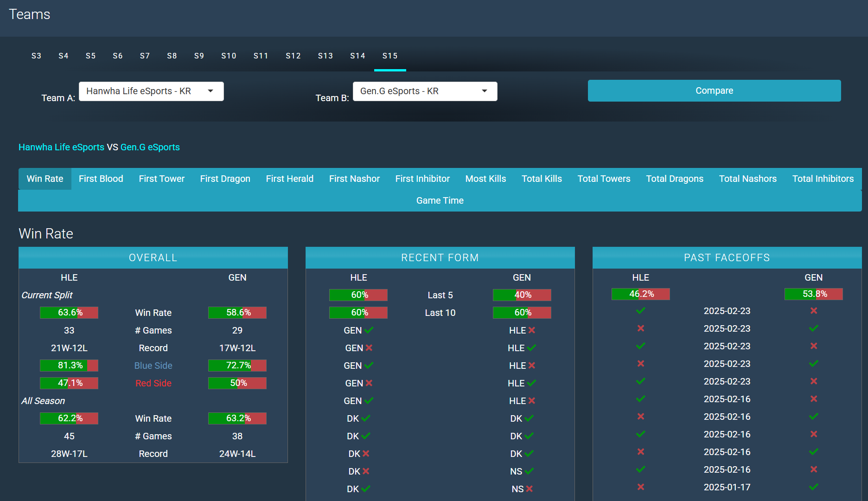The height and width of the screenshot is (501, 868).
Task: Click GEN Last 5 40% bar
Action: tap(522, 295)
